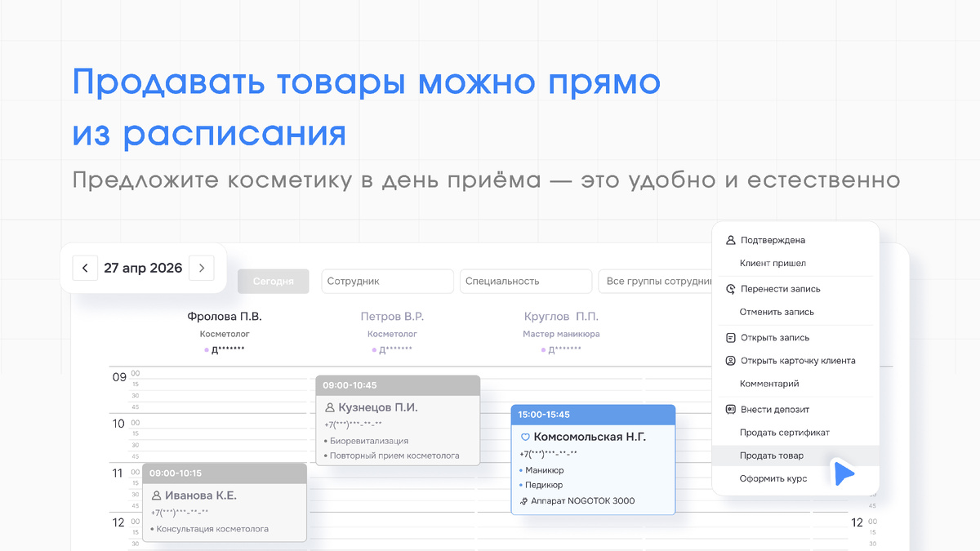
Task: Go to next day arrow
Action: [x=202, y=268]
